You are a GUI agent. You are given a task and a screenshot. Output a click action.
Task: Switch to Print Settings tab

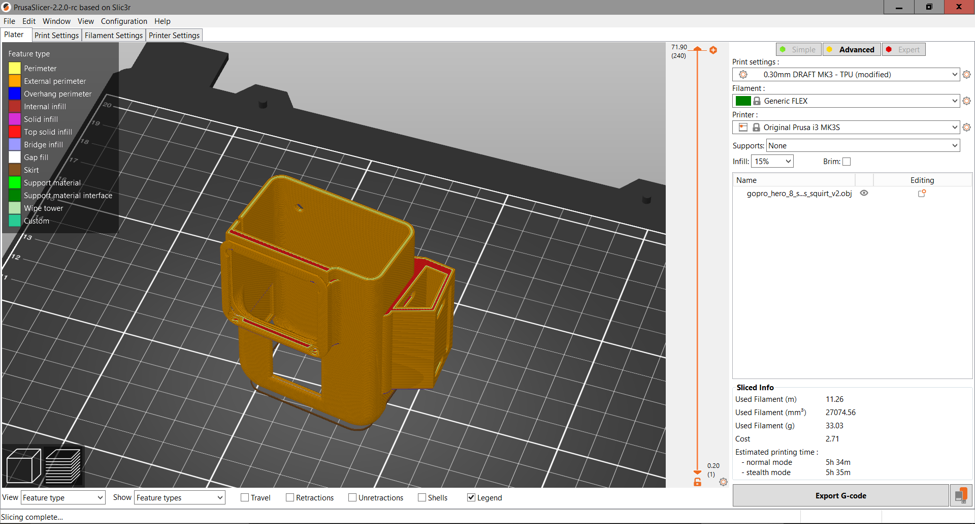57,35
